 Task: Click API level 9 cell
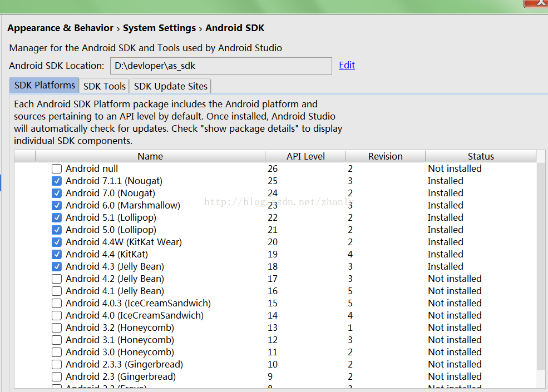(x=270, y=376)
